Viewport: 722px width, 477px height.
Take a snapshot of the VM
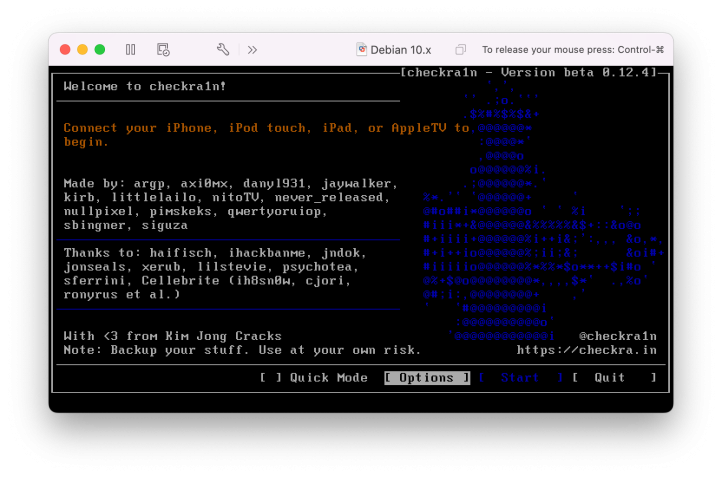tap(163, 50)
